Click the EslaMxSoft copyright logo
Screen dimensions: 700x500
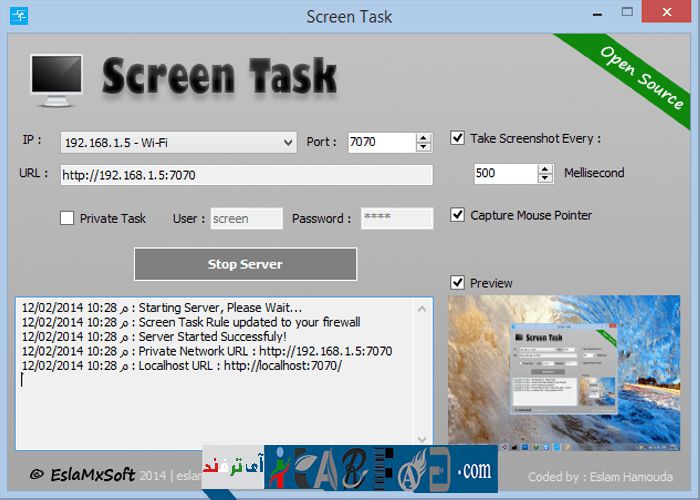[x=83, y=475]
